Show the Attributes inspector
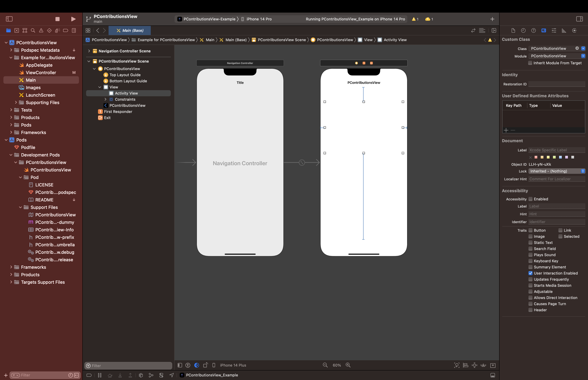 [x=554, y=31]
